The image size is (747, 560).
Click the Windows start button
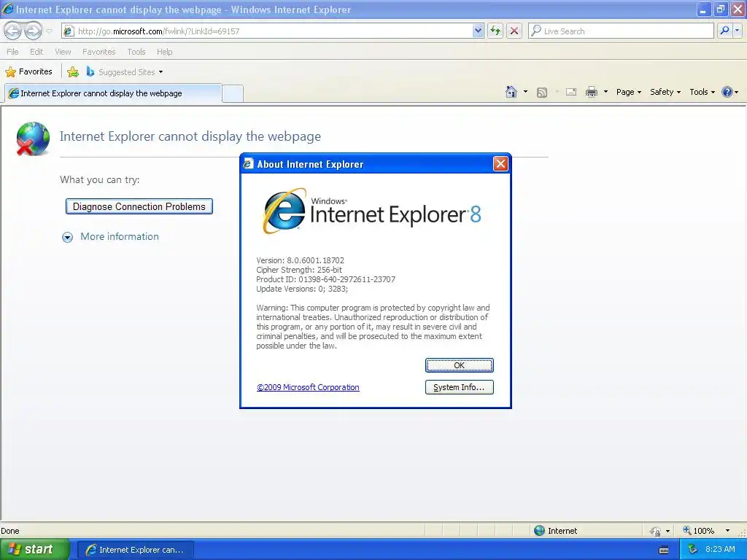(34, 550)
